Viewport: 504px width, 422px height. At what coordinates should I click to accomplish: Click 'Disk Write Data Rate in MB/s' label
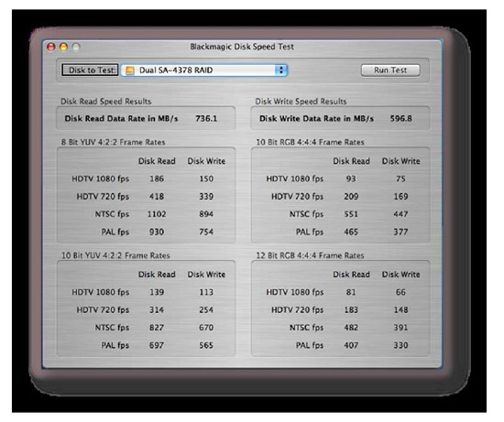[317, 118]
